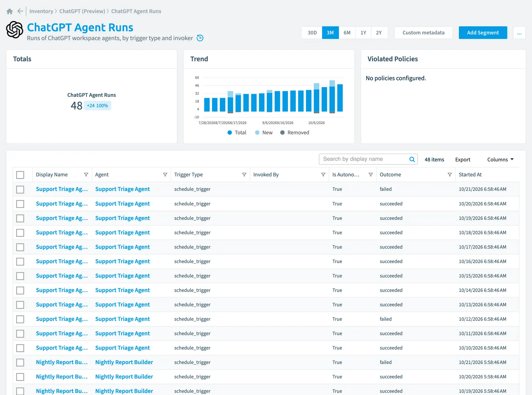
Task: Open the history clock icon beside subtitle
Action: [200, 38]
